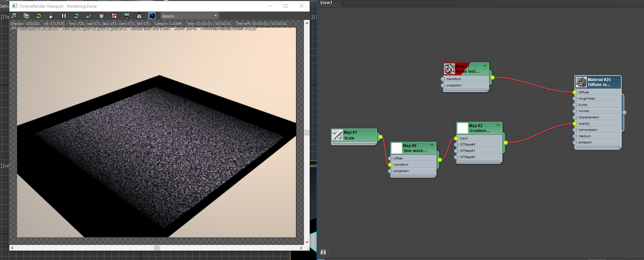Image resolution: width=644 pixels, height=260 pixels.
Task: Click the blue refresh arrow icon
Action: click(76, 16)
